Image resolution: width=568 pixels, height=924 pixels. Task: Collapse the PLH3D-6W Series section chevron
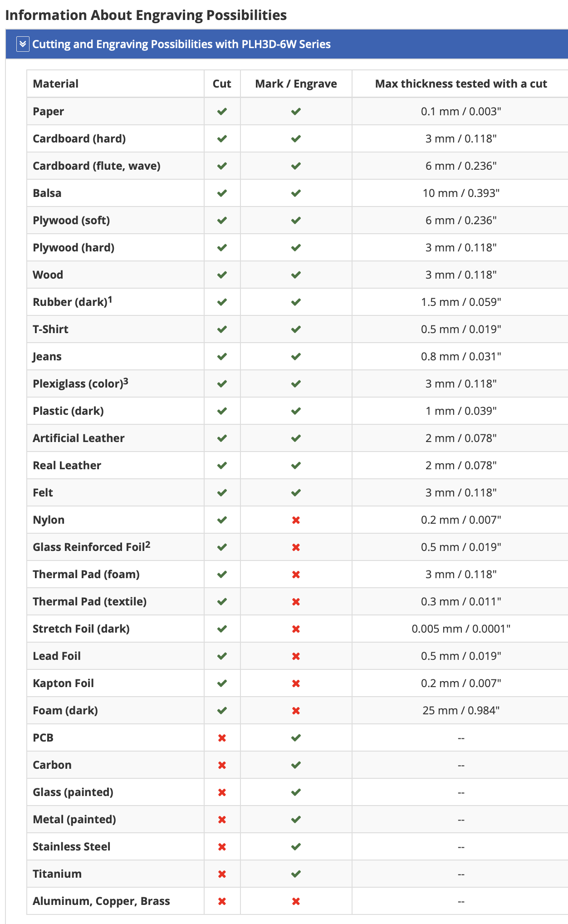pos(23,44)
